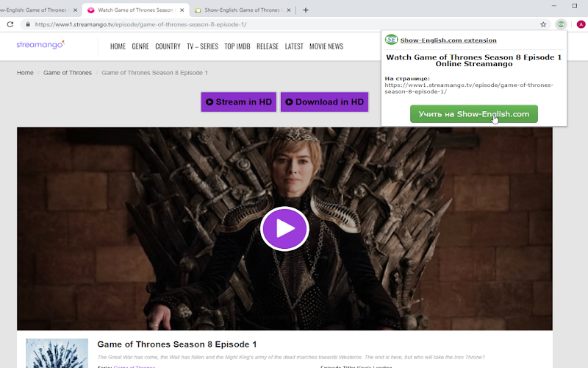Go to Game of Thrones breadcrumb link
This screenshot has width=588, height=368.
68,73
